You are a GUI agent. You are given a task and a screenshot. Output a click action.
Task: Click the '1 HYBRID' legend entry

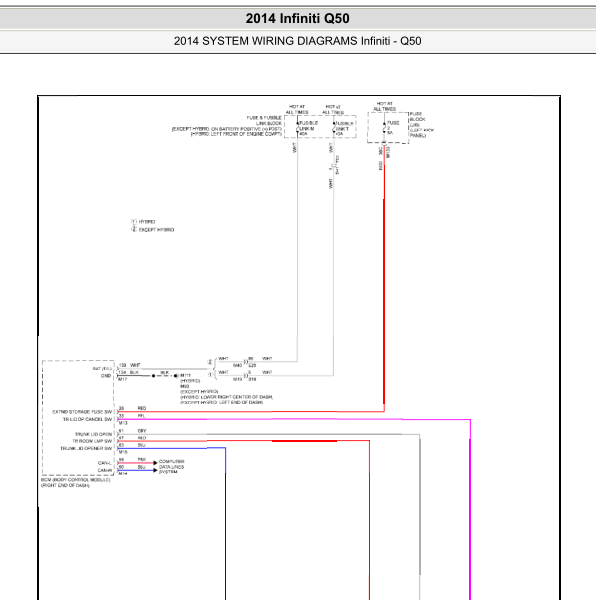pos(143,222)
